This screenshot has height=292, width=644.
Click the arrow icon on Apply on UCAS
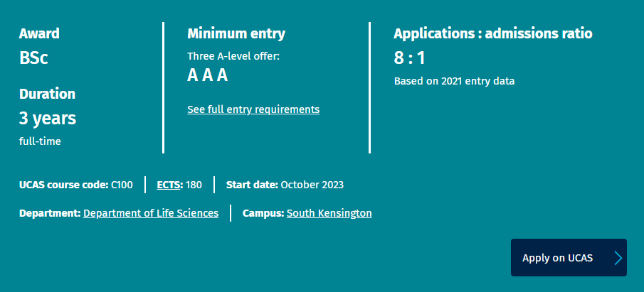(x=618, y=258)
